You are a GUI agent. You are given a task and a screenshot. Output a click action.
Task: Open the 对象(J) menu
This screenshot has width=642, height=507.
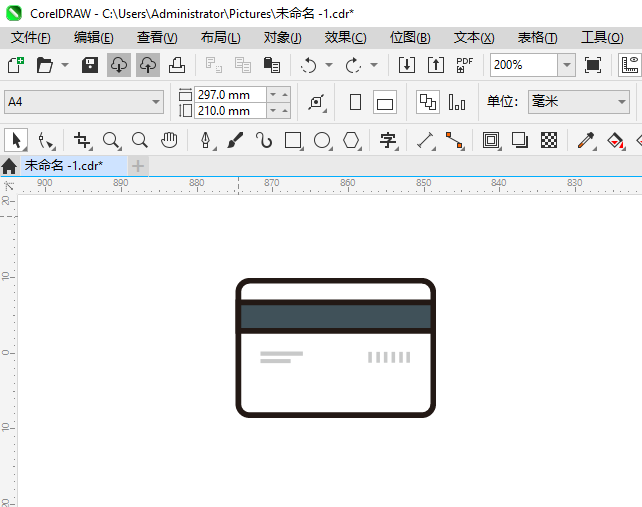pos(283,38)
